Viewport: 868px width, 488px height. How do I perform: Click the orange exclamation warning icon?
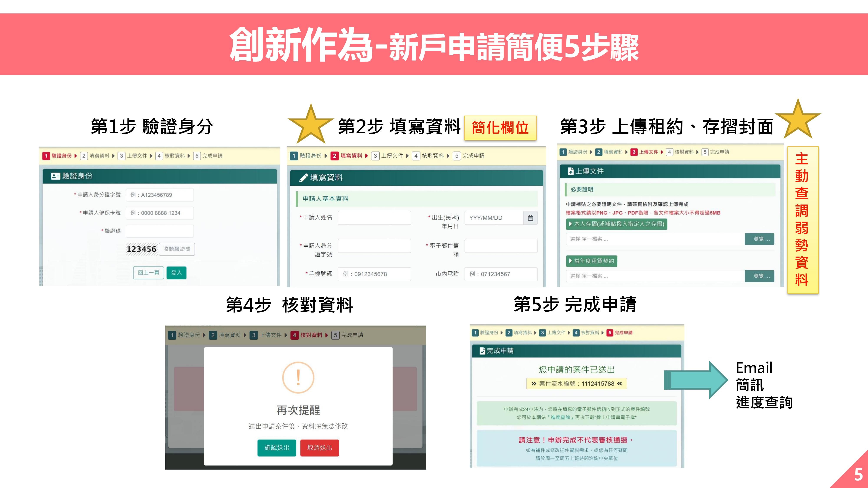pos(298,378)
